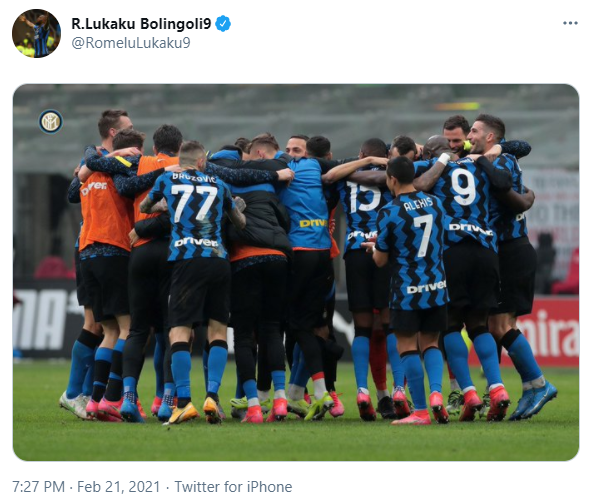Open the three-dot more options menu
590x504 pixels.
(x=570, y=23)
